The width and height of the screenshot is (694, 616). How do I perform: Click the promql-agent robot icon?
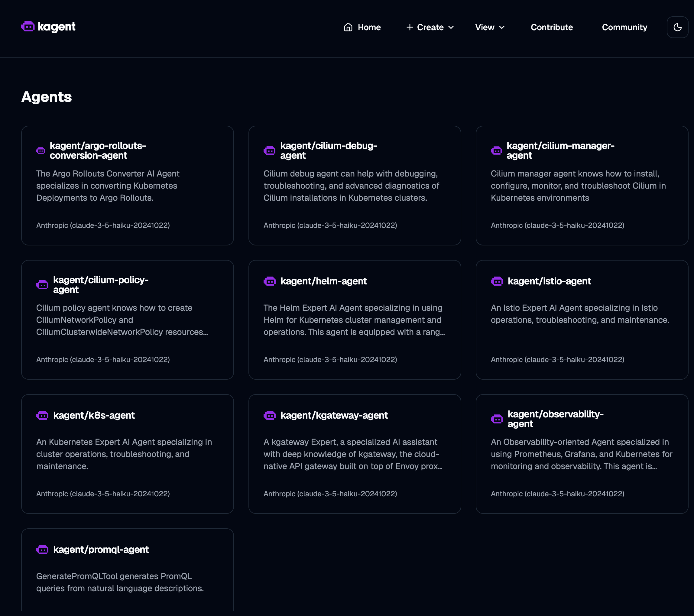point(42,550)
